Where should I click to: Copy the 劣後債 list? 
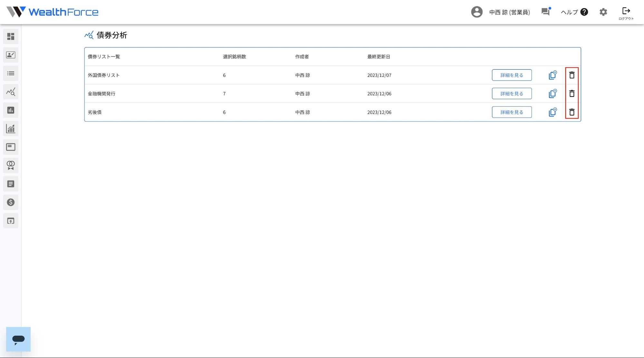[x=553, y=112]
